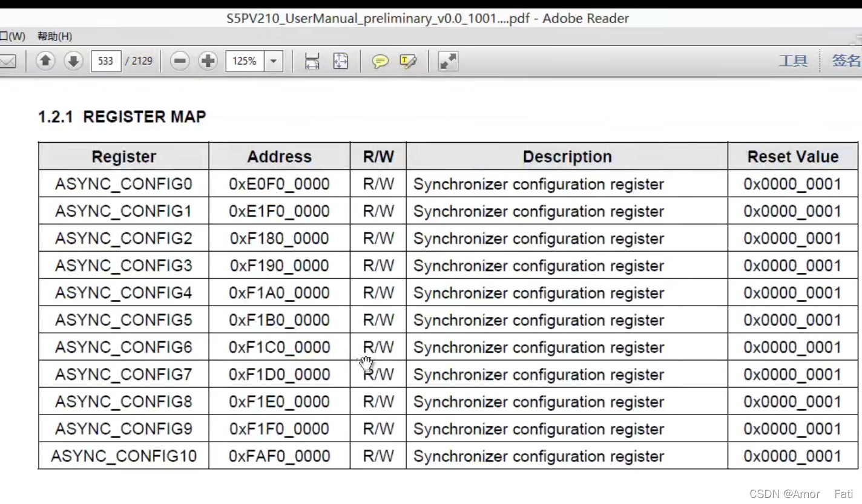The image size is (862, 504).
Task: Go to previous page with up arrow
Action: pyautogui.click(x=46, y=61)
